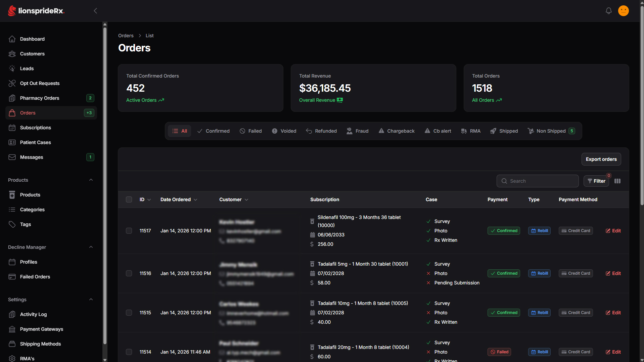Go to Payment Gateways settings
Screen dimensions: 644x362
tap(51, 329)
